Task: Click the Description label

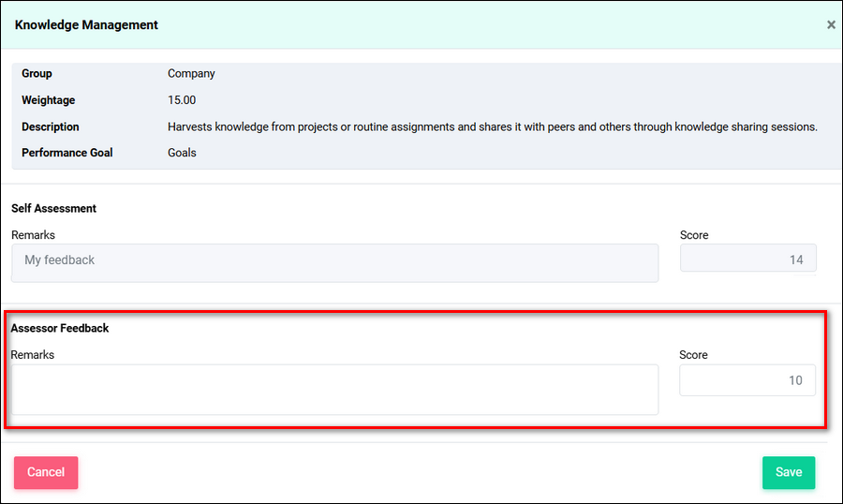Action: coord(51,126)
